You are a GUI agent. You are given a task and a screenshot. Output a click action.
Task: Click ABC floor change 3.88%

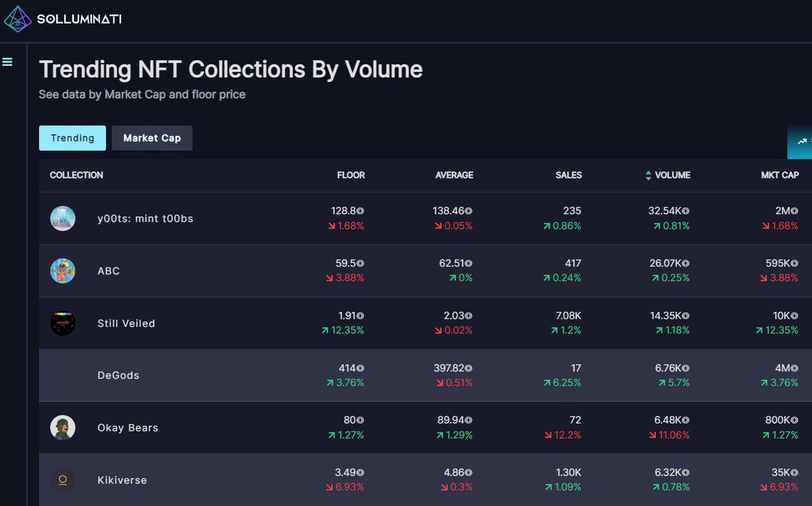point(346,278)
